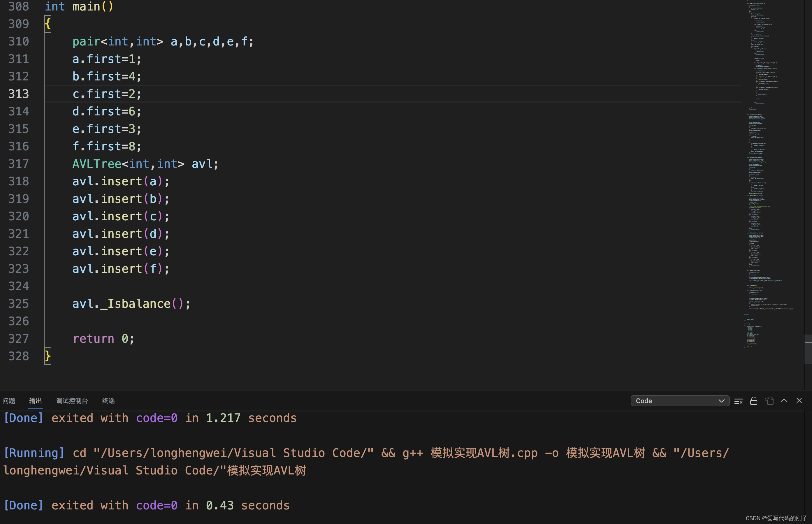The height and width of the screenshot is (524, 812).
Task: Click the 'avl.insert(c);' call
Action: (121, 216)
